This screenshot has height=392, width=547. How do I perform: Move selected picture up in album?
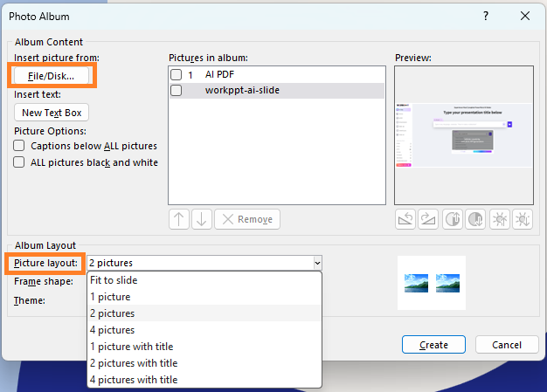(x=179, y=219)
